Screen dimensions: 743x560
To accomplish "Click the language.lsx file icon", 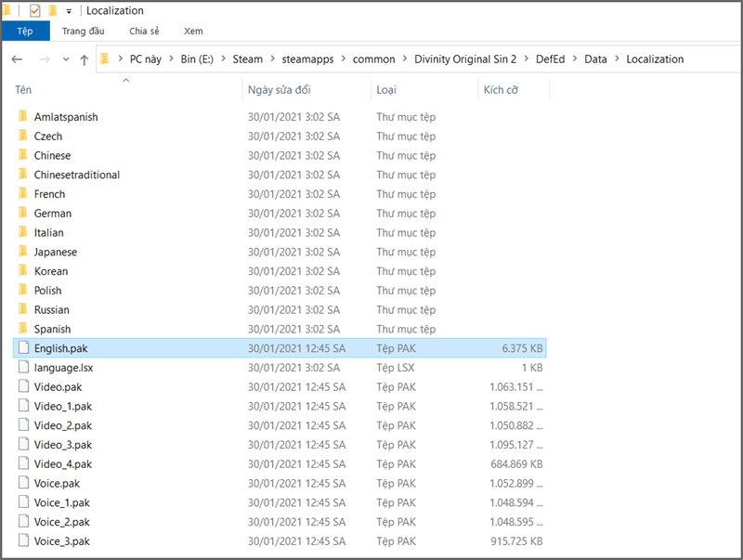I will tap(23, 367).
